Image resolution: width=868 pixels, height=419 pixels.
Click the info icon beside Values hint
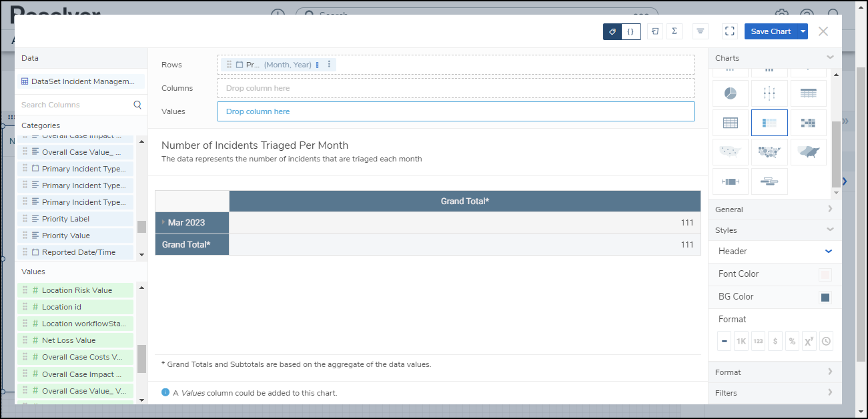pos(165,392)
